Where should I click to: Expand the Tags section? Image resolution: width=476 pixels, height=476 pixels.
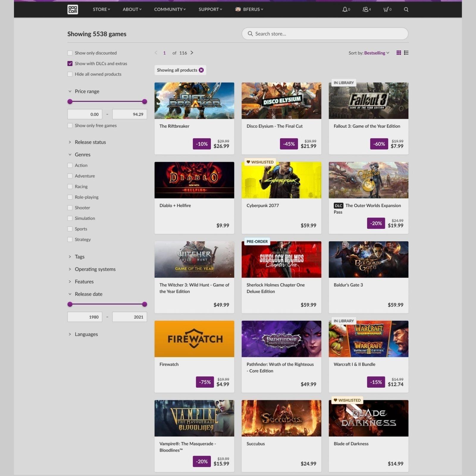pos(79,256)
